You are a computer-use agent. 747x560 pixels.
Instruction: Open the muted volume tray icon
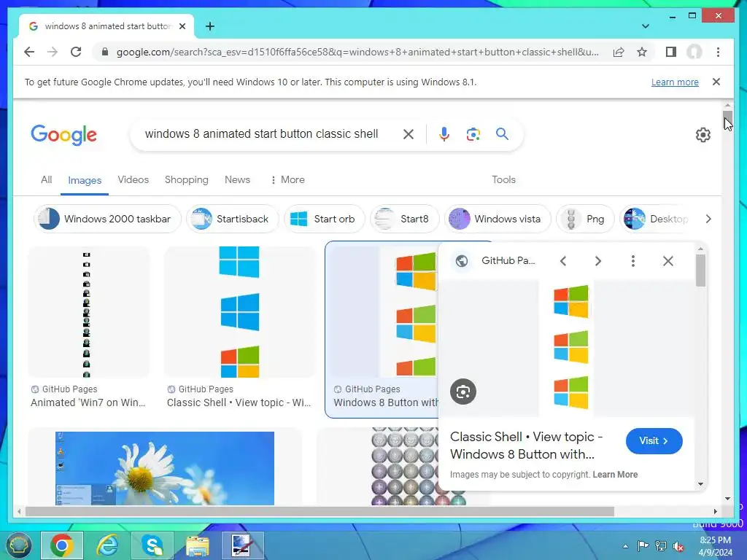(678, 546)
